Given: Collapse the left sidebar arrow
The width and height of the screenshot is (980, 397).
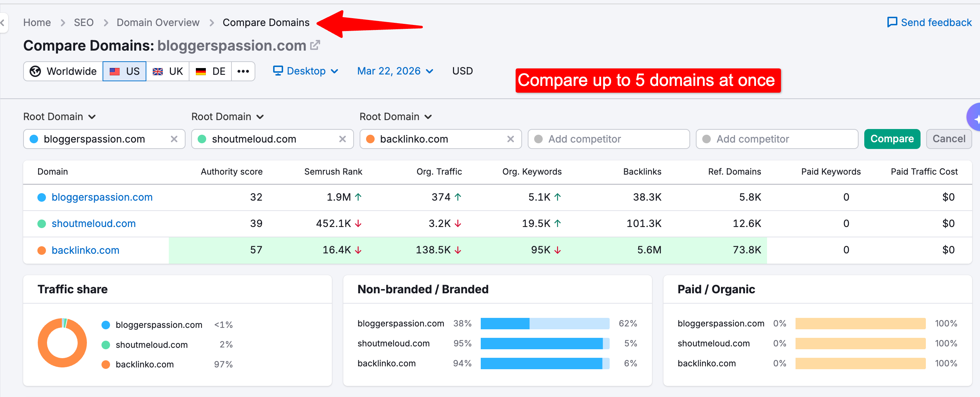Looking at the screenshot, I should point(3,23).
